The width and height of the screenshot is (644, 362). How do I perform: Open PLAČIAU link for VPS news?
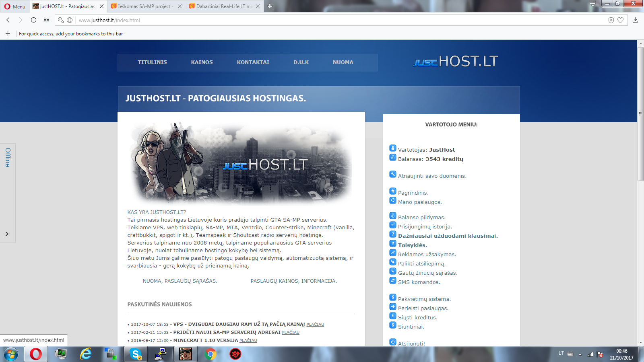pos(315,325)
